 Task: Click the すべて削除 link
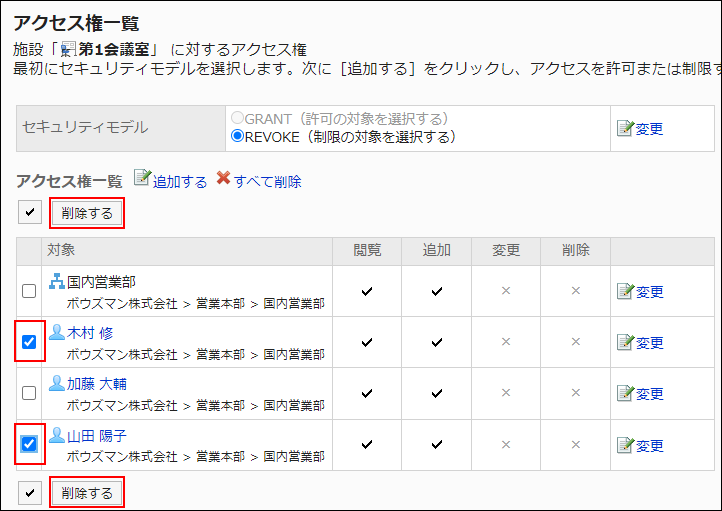(268, 182)
